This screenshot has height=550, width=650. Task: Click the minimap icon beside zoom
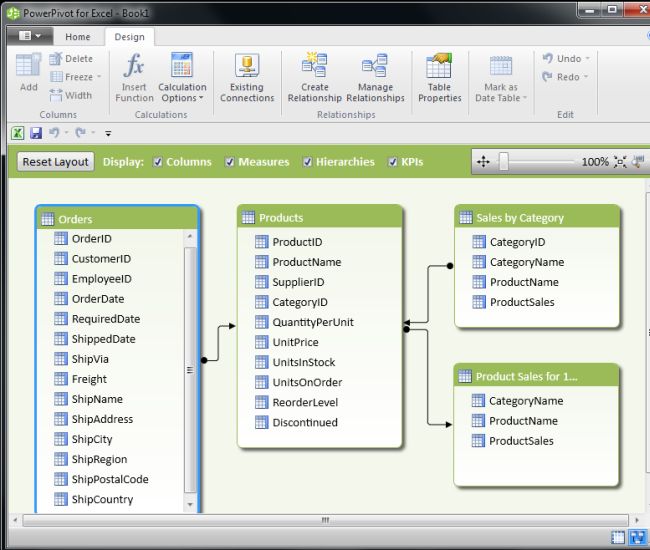click(638, 162)
